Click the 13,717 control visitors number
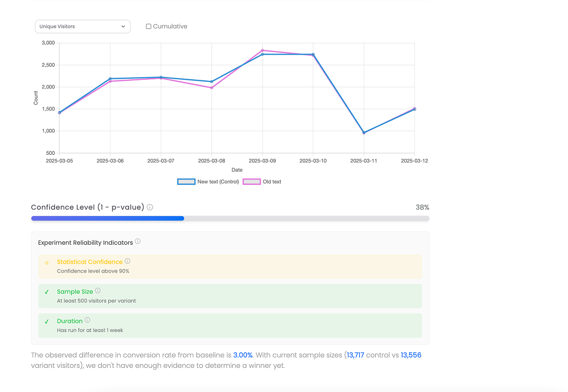Image resolution: width=568 pixels, height=392 pixels. (x=355, y=355)
